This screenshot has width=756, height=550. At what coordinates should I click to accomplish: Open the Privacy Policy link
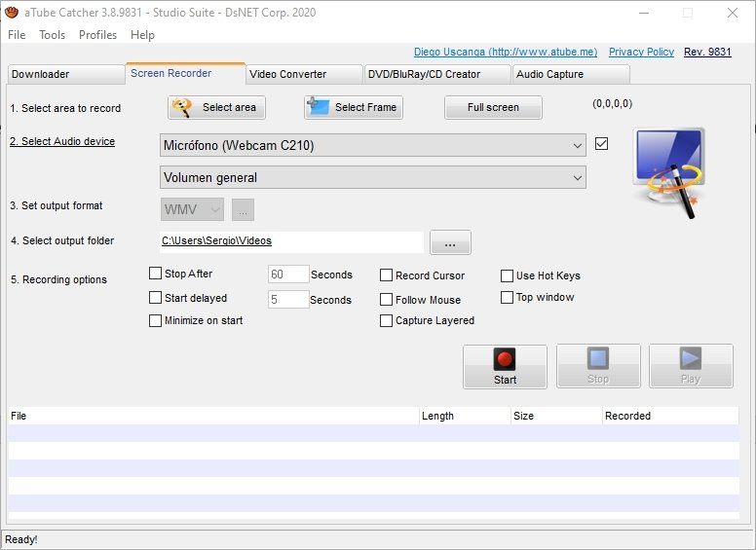[641, 52]
